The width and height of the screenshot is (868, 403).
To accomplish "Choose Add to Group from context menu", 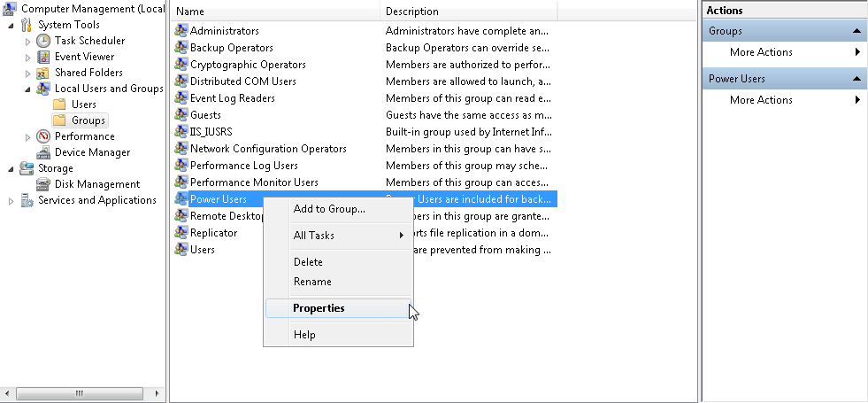I will pos(338,209).
